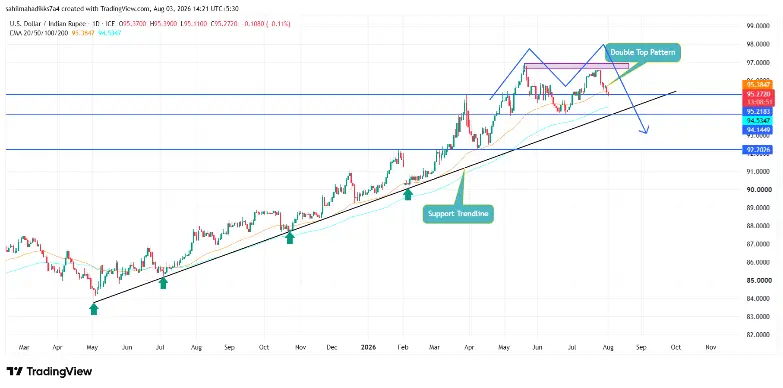Click the 84.0000 price axis label

pyautogui.click(x=759, y=299)
